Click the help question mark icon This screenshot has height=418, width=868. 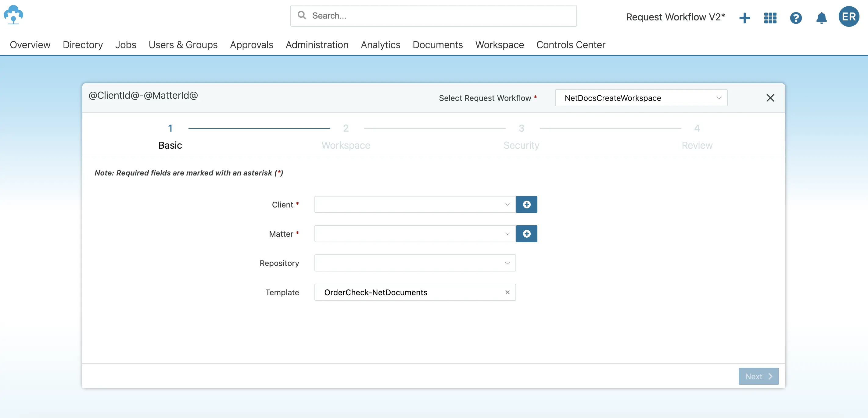point(795,18)
